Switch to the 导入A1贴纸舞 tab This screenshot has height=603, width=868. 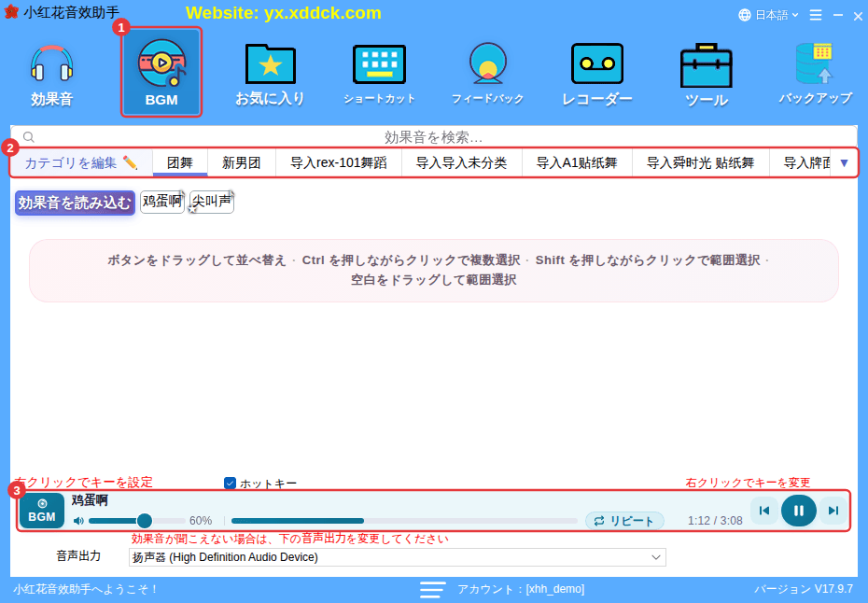click(577, 162)
